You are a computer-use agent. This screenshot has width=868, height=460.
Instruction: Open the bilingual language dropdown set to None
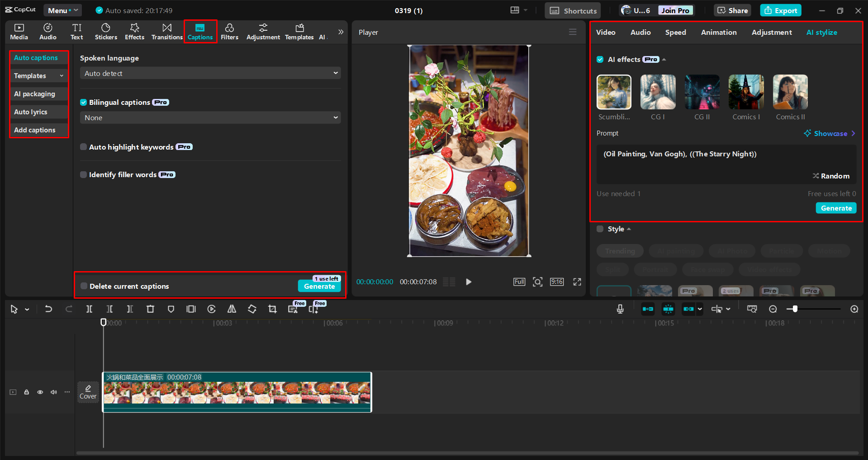click(x=209, y=117)
